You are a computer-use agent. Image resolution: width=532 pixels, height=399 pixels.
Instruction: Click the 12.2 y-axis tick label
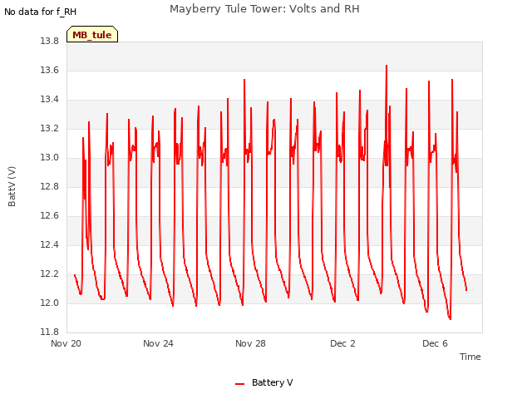tap(50, 274)
